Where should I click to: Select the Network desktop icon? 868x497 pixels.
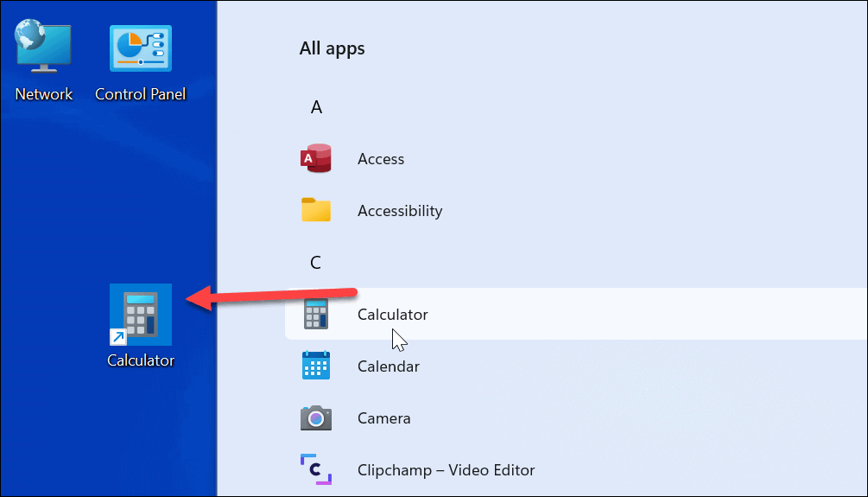pyautogui.click(x=43, y=48)
